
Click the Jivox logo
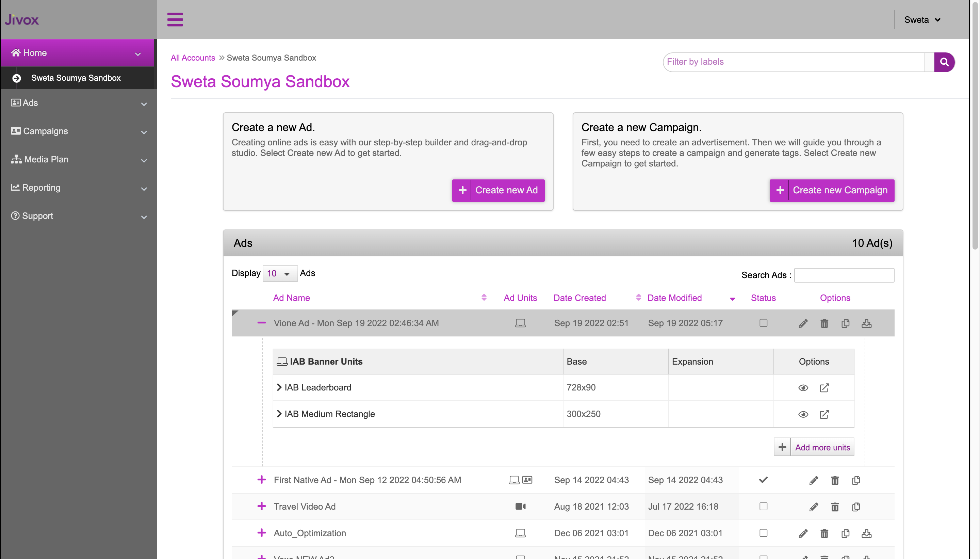tap(22, 20)
